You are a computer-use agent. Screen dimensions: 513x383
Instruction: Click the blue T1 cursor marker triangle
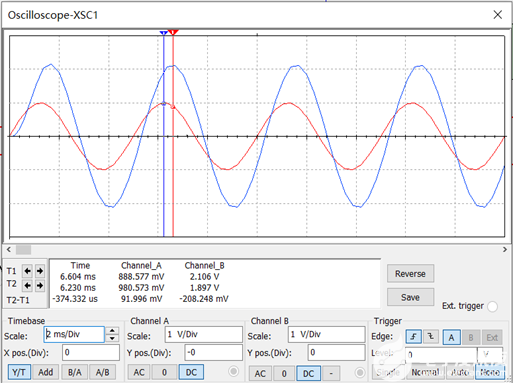click(x=163, y=33)
